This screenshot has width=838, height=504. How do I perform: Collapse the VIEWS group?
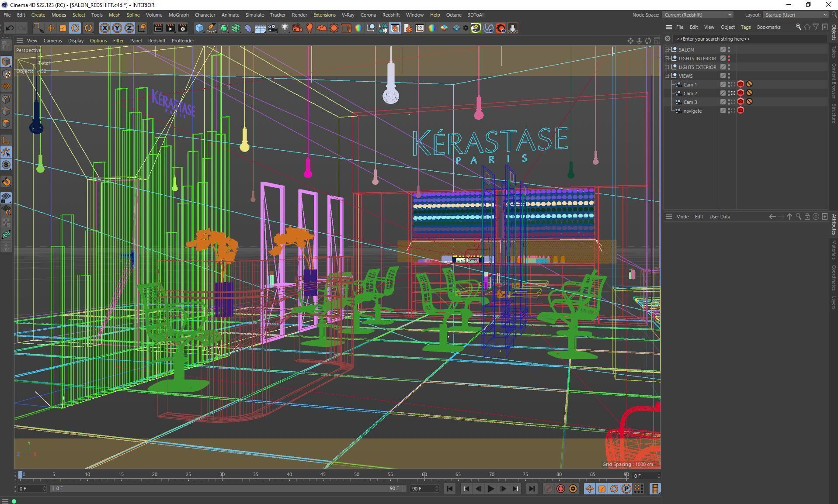point(667,76)
